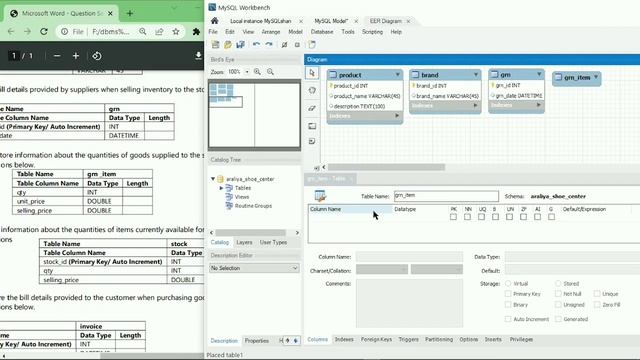Open the Inserts tab
640x360 pixels.
click(493, 339)
